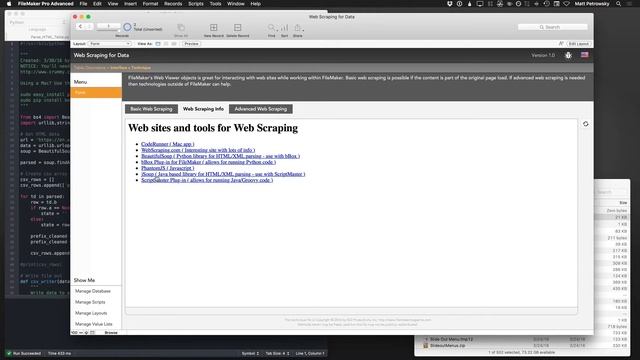The height and width of the screenshot is (360, 640).
Task: Open the Tools menu
Action: tap(215, 4)
